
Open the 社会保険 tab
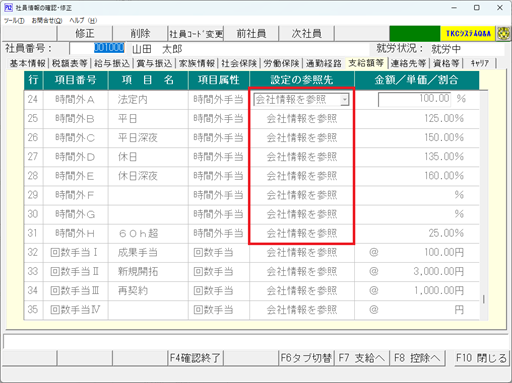point(239,63)
